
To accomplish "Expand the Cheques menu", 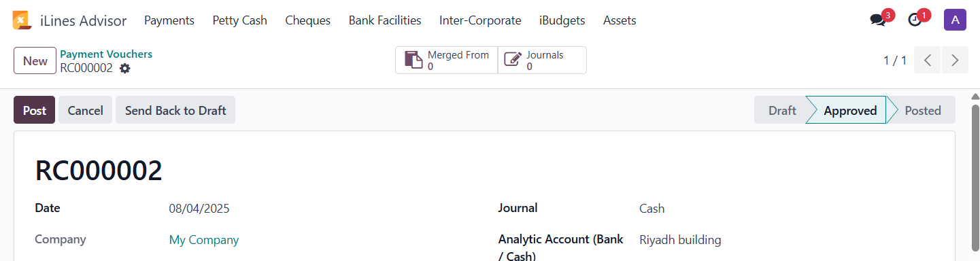I will [307, 20].
